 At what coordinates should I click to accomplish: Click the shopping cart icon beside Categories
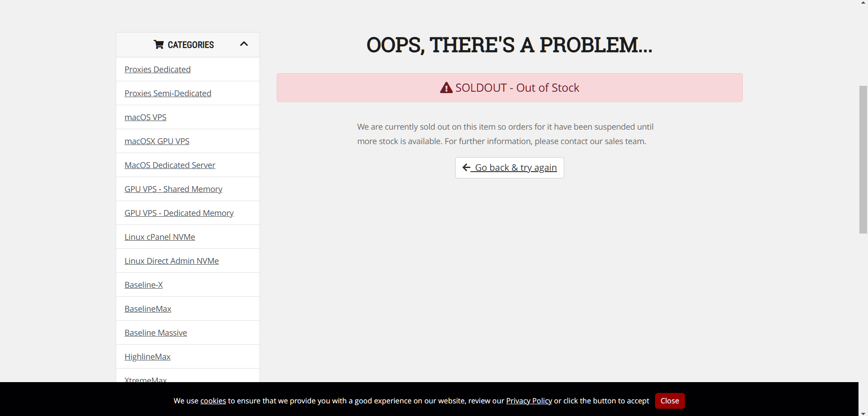(x=159, y=44)
